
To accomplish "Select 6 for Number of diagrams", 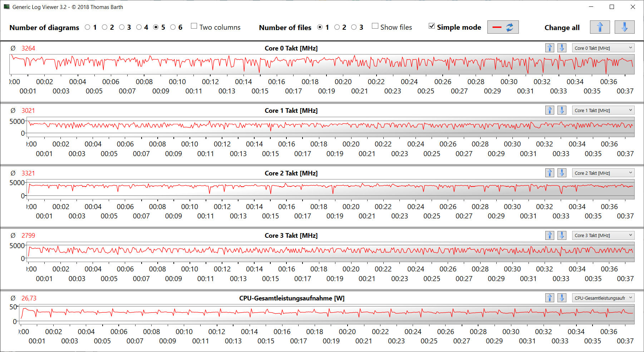I will [x=173, y=27].
